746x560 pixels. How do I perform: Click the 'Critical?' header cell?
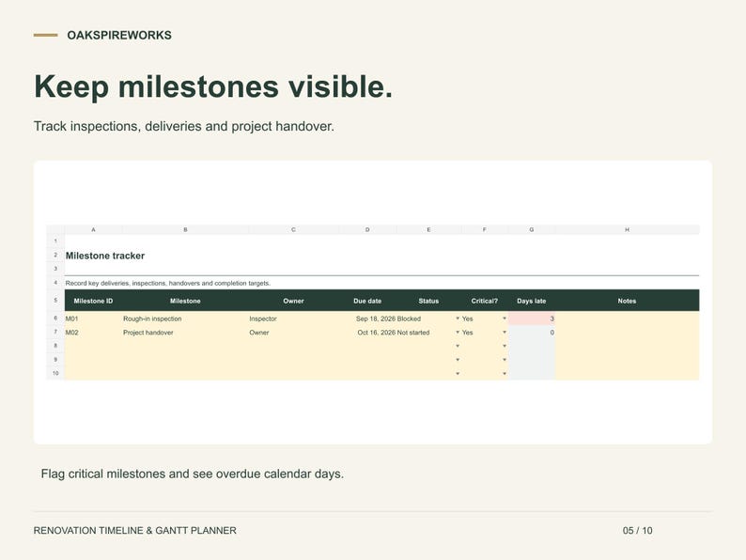[x=484, y=301]
